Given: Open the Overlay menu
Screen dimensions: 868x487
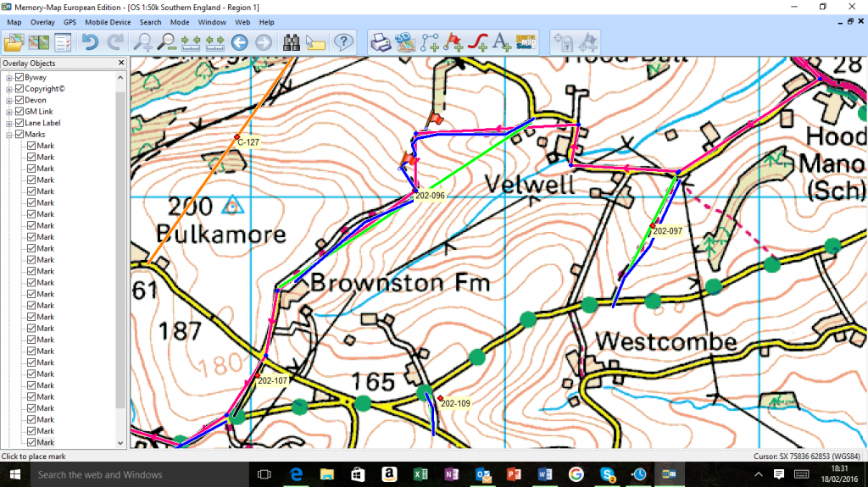Looking at the screenshot, I should tap(42, 22).
